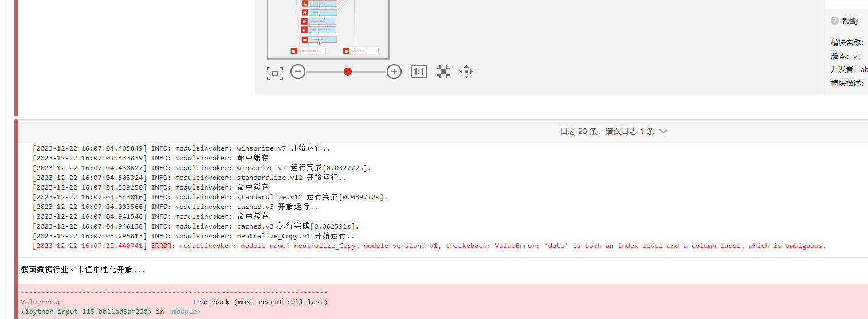Click the 截面数据行业、市值中性化开始 output text
The image size is (868, 319).
(83, 269)
